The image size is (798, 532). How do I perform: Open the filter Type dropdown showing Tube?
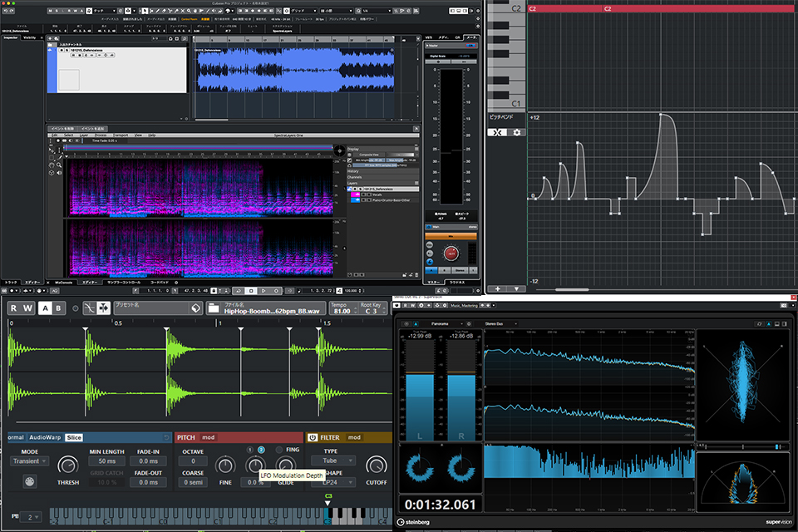[x=334, y=461]
